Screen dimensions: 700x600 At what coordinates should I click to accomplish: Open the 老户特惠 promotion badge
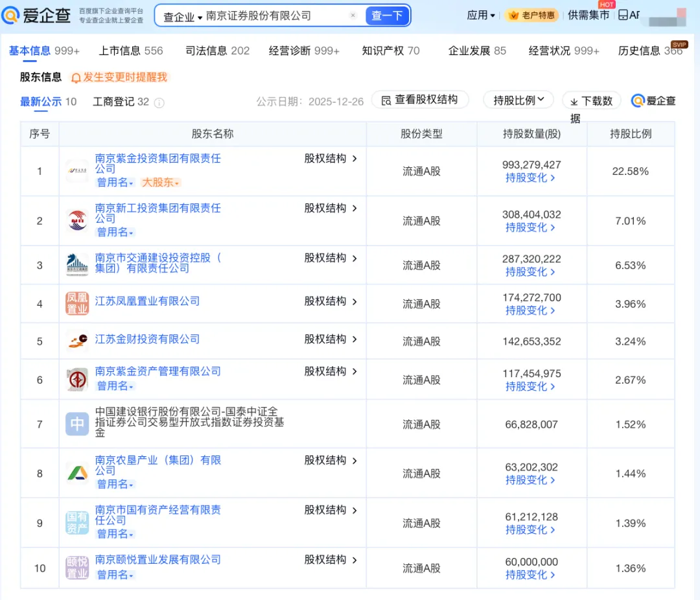[x=531, y=15]
